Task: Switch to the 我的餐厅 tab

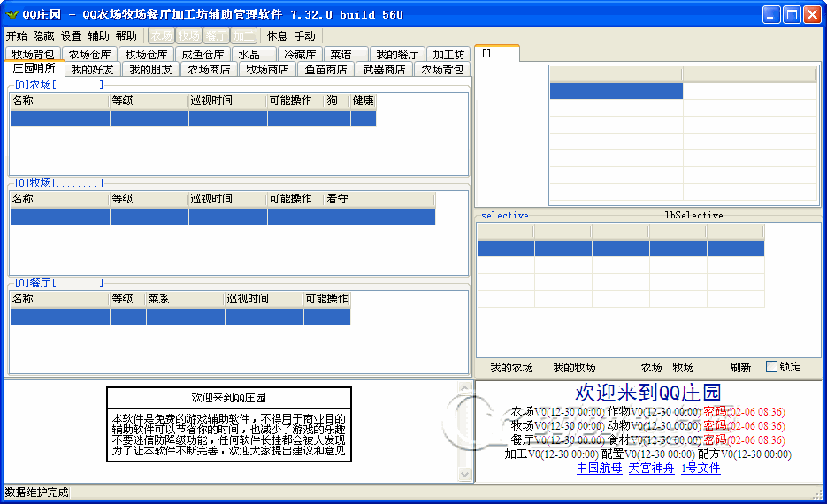Action: tap(397, 54)
